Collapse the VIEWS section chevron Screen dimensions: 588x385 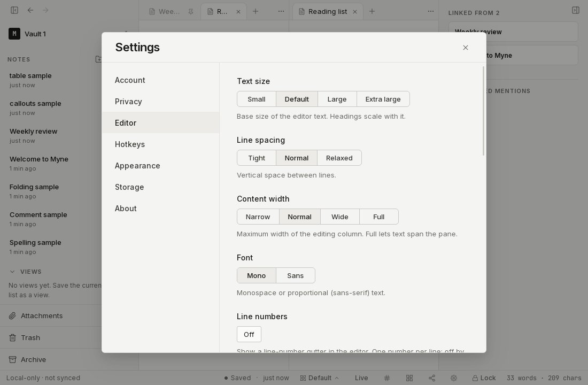coord(12,272)
